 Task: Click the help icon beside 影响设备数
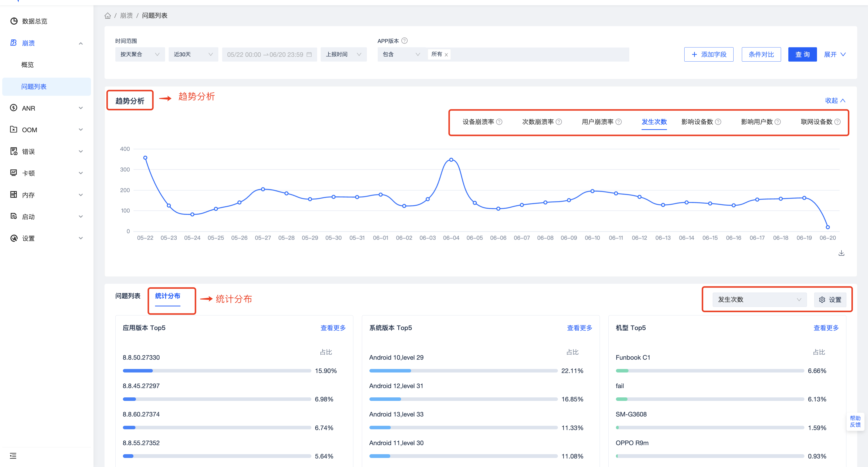pyautogui.click(x=718, y=122)
